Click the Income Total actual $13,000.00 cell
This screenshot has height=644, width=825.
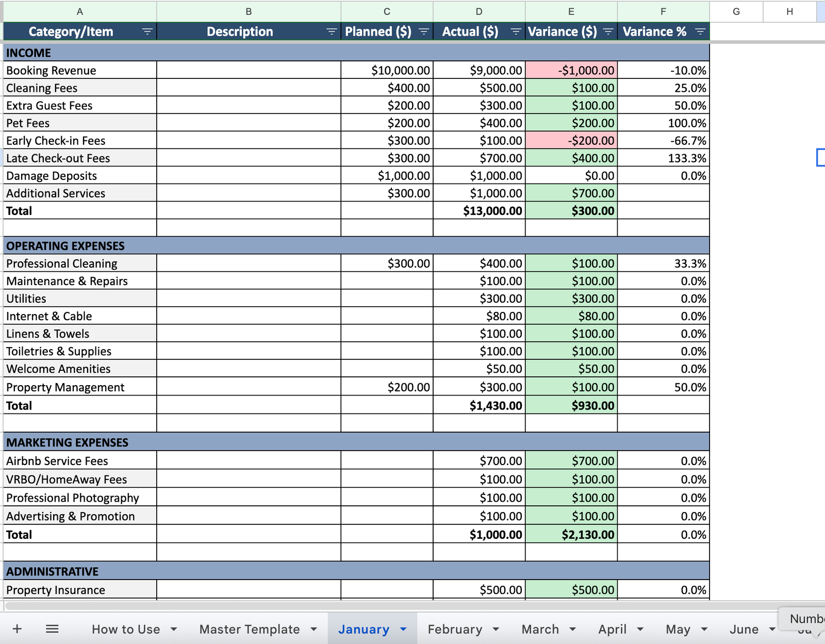479,211
